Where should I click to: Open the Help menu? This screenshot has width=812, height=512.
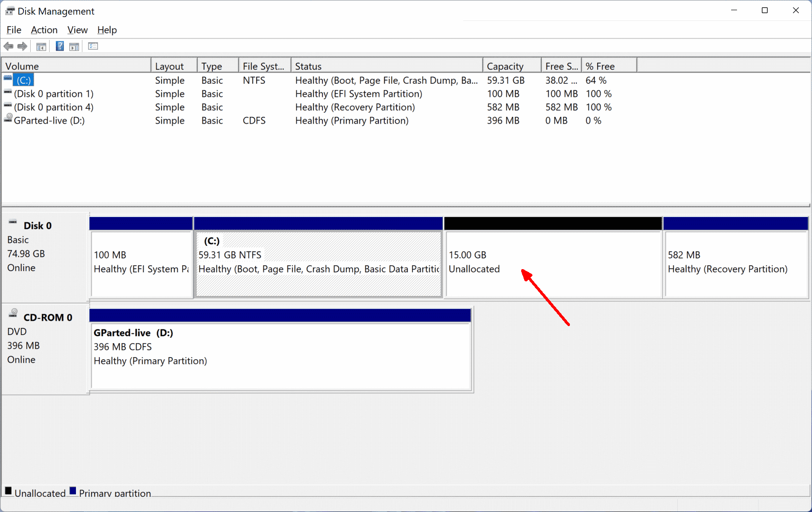[107, 30]
